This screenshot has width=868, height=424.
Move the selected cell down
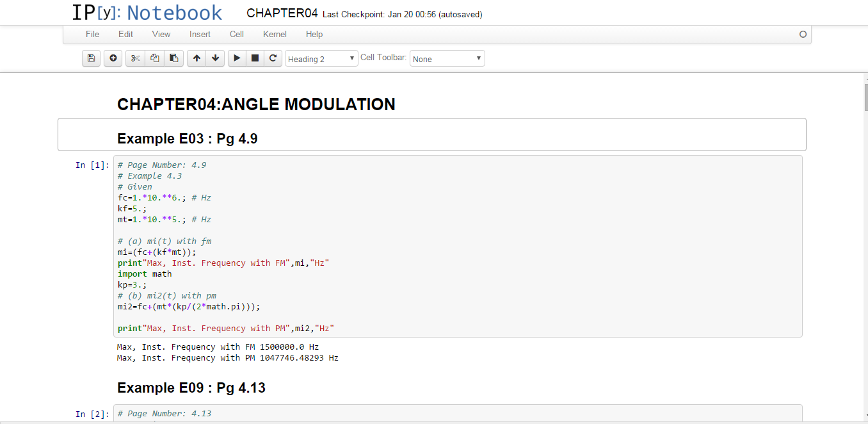pyautogui.click(x=216, y=58)
